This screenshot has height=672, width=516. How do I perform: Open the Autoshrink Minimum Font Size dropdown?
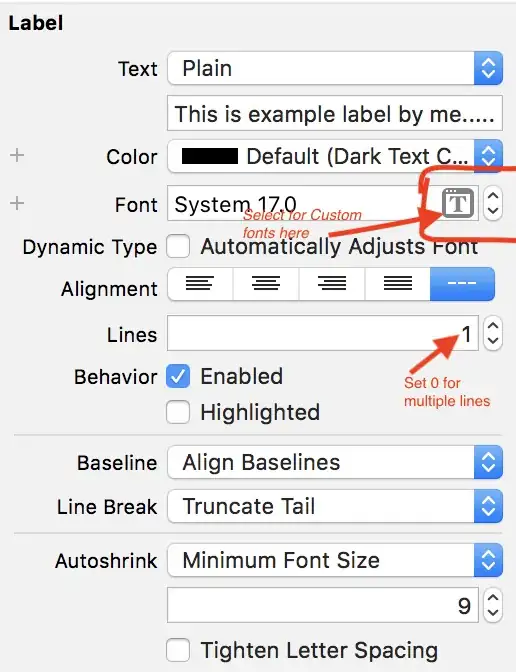point(335,560)
